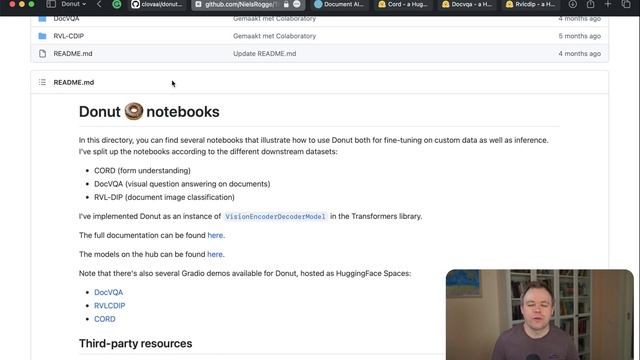The height and width of the screenshot is (360, 640).
Task: Click the VisionEncoderDecoderModel code link
Action: pos(276,216)
